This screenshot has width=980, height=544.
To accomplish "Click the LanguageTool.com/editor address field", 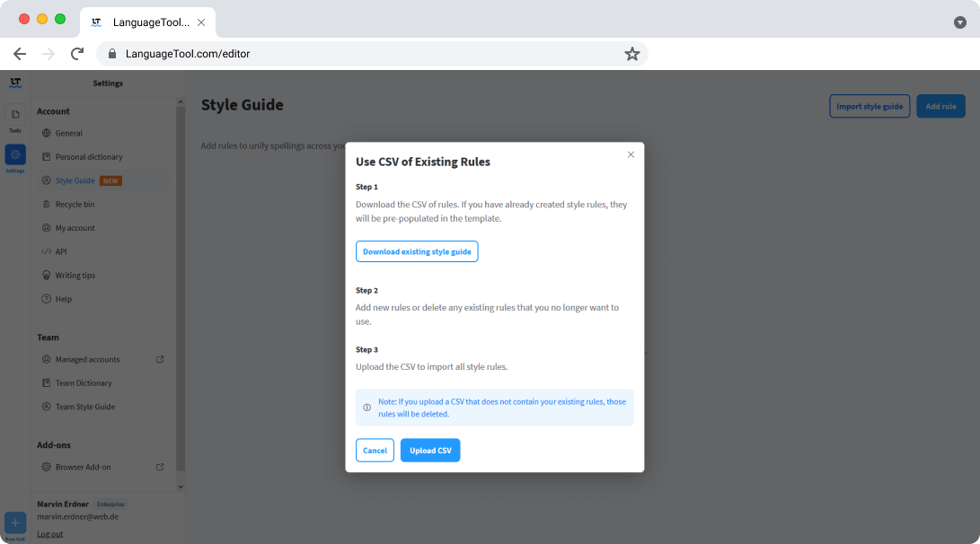I will (372, 54).
